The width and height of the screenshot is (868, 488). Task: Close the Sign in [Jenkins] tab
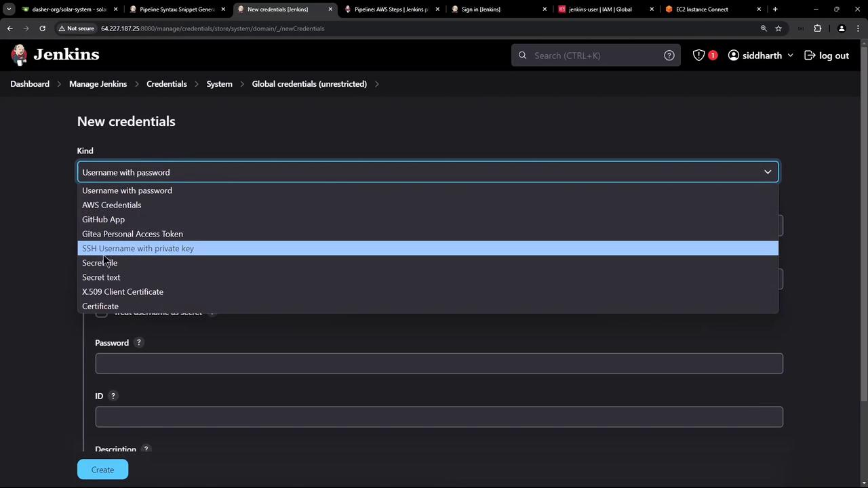point(545,9)
